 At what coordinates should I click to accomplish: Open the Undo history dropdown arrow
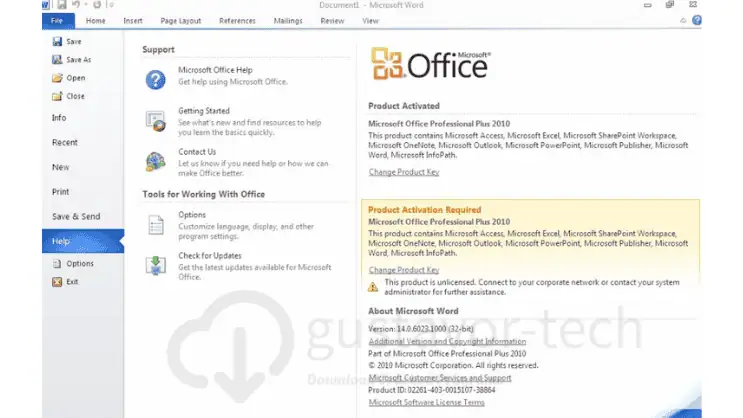pos(86,5)
